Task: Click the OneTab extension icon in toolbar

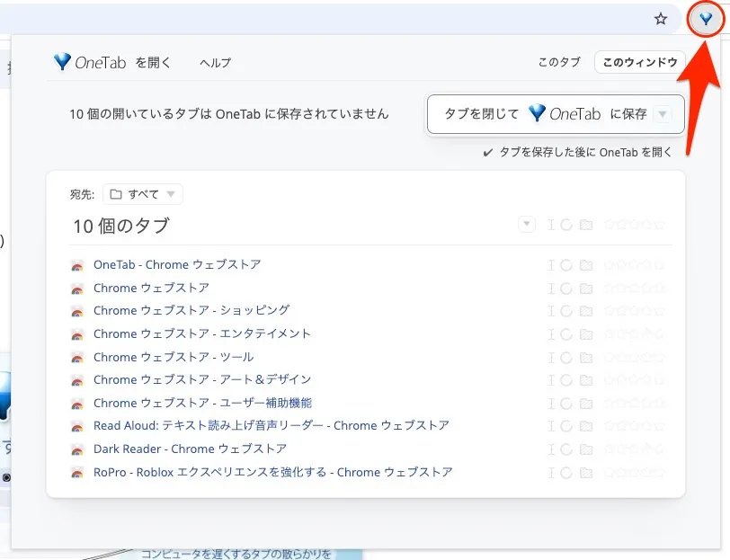Action: click(706, 19)
